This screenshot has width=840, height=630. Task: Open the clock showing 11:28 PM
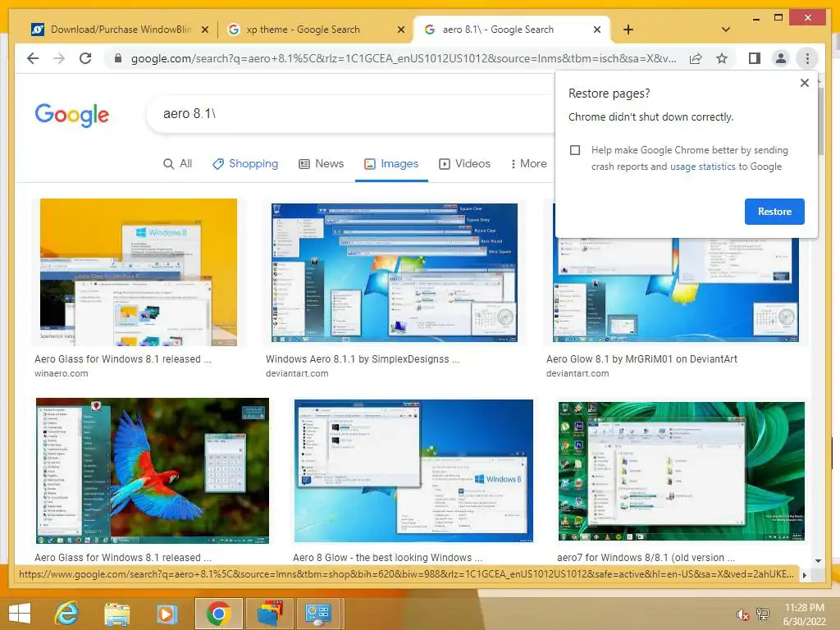pos(804,614)
